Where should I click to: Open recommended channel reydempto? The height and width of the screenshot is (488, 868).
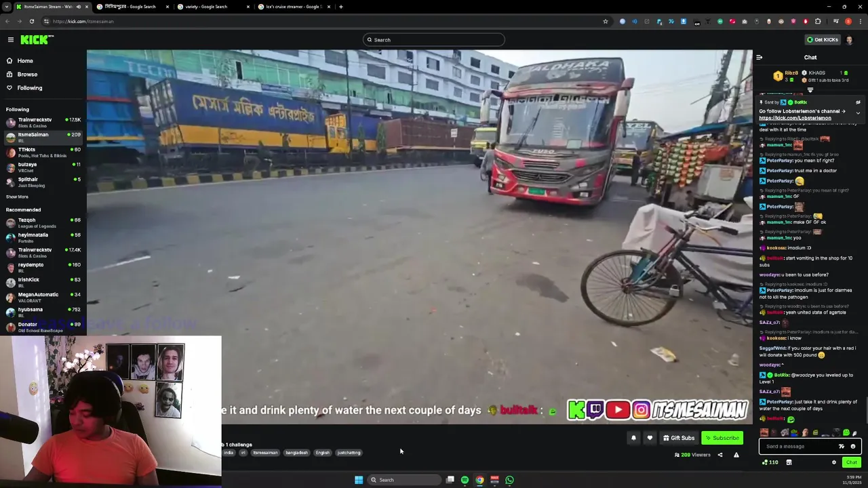tap(43, 268)
